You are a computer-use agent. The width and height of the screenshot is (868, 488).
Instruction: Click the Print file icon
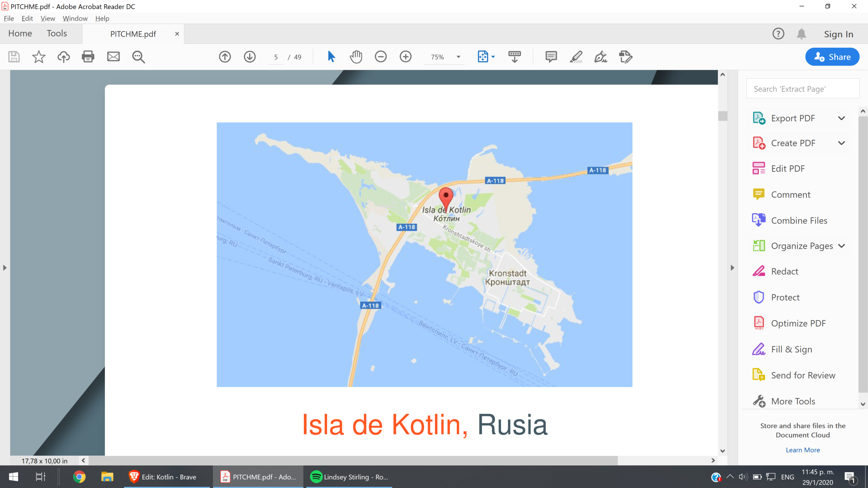(88, 57)
